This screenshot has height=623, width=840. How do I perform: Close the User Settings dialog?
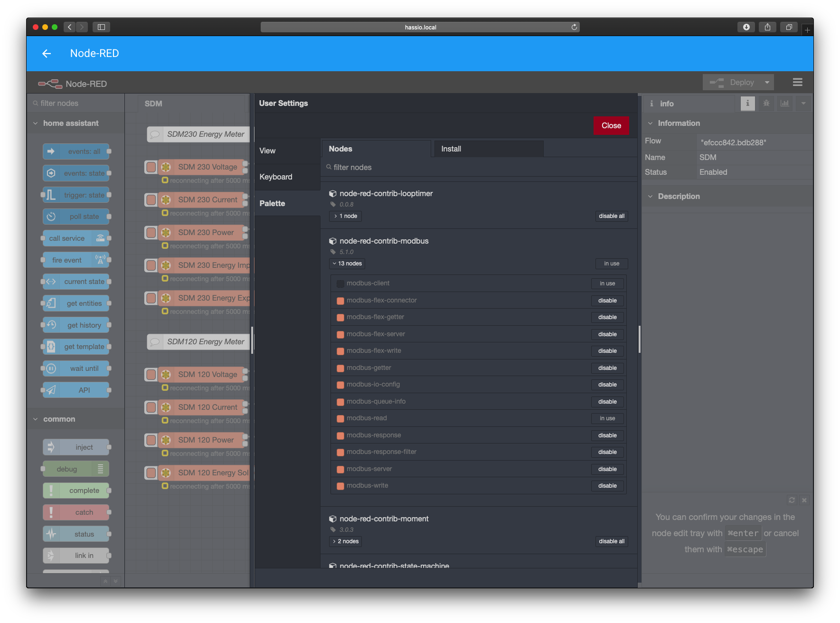coord(611,126)
